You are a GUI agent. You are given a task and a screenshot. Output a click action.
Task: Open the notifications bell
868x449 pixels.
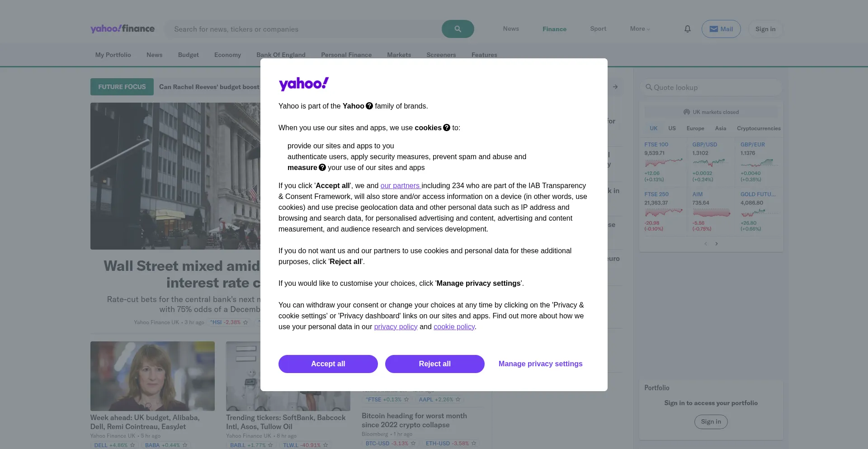[x=687, y=29]
